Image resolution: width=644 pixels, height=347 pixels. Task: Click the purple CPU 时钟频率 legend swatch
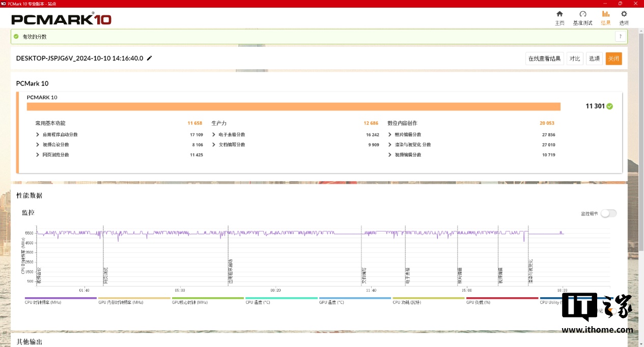pyautogui.click(x=53, y=298)
